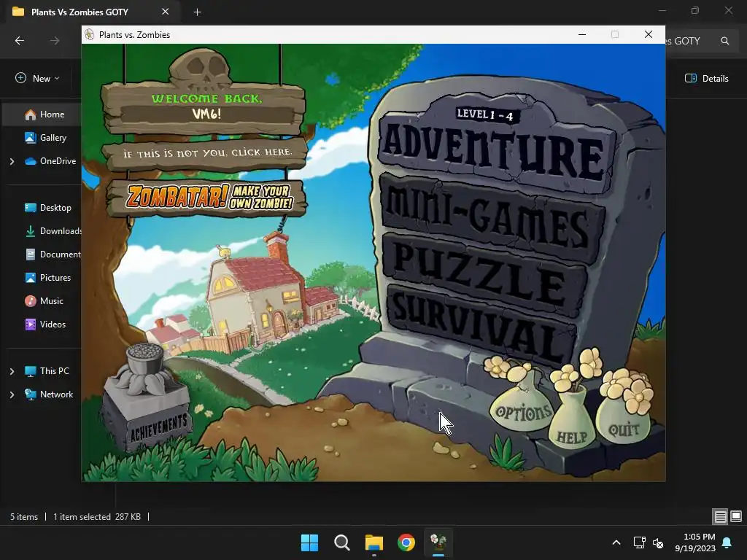The height and width of the screenshot is (560, 747).
Task: Open Documents folder in sidebar
Action: click(53, 254)
